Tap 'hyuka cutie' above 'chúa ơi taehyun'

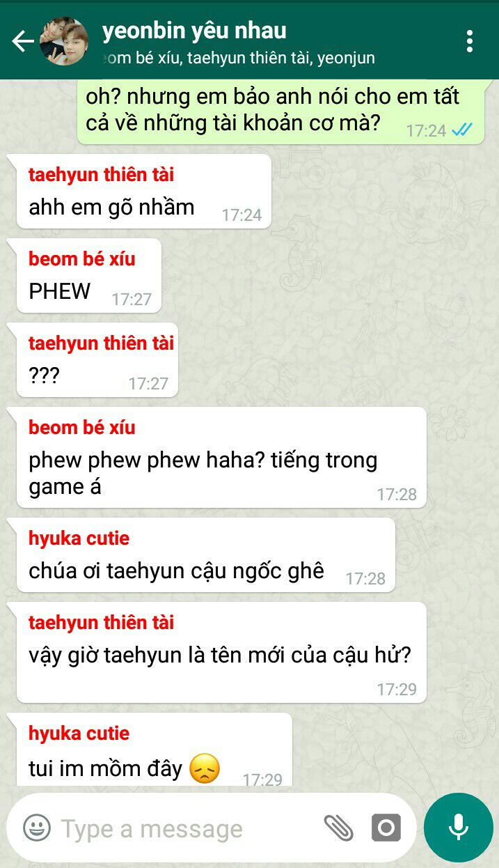[x=79, y=538]
